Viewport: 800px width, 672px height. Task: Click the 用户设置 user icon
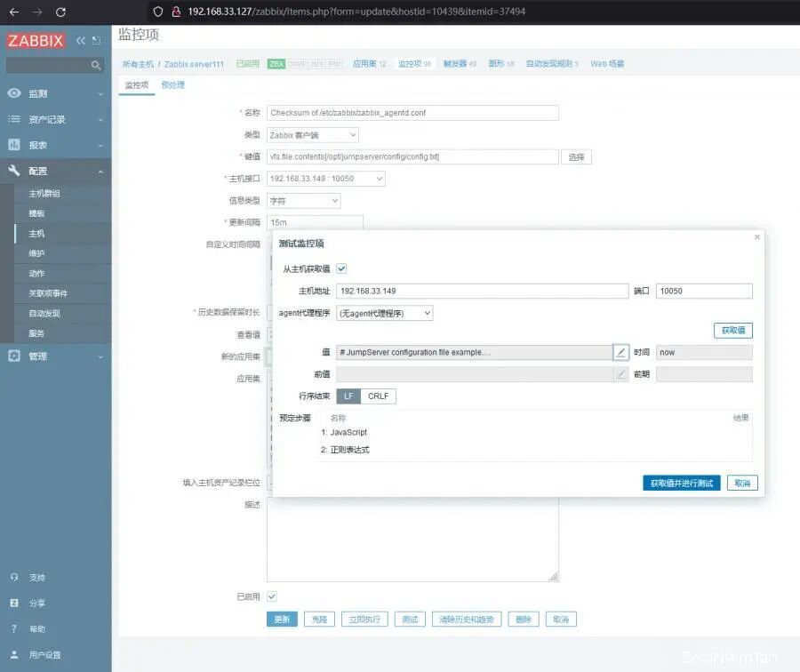click(14, 654)
